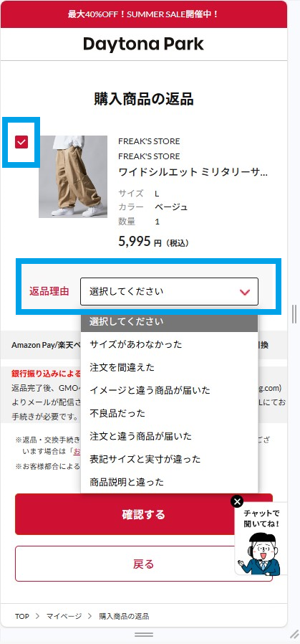This screenshot has height=644, width=300.
Task: Click the 戻る button
Action: [x=144, y=564]
